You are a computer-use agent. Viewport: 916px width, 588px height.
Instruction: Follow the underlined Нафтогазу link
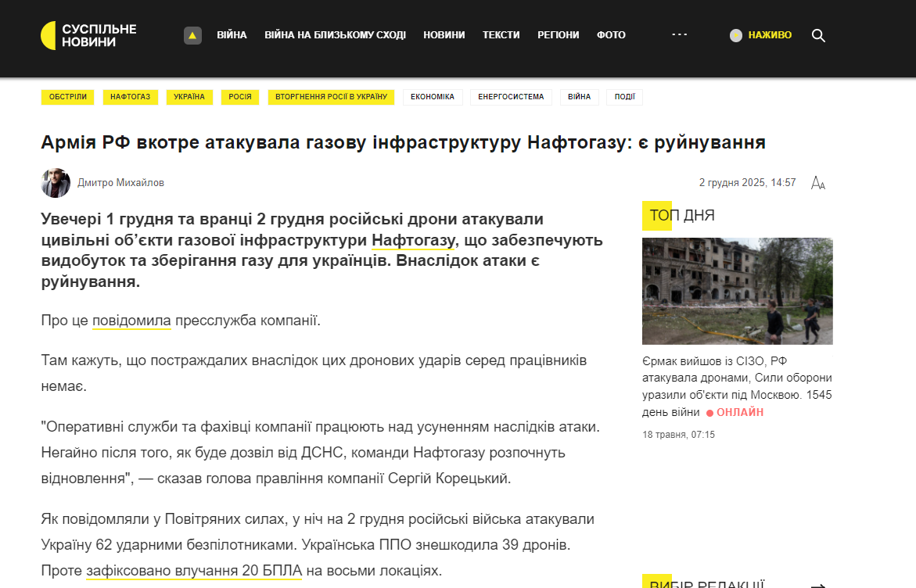413,240
